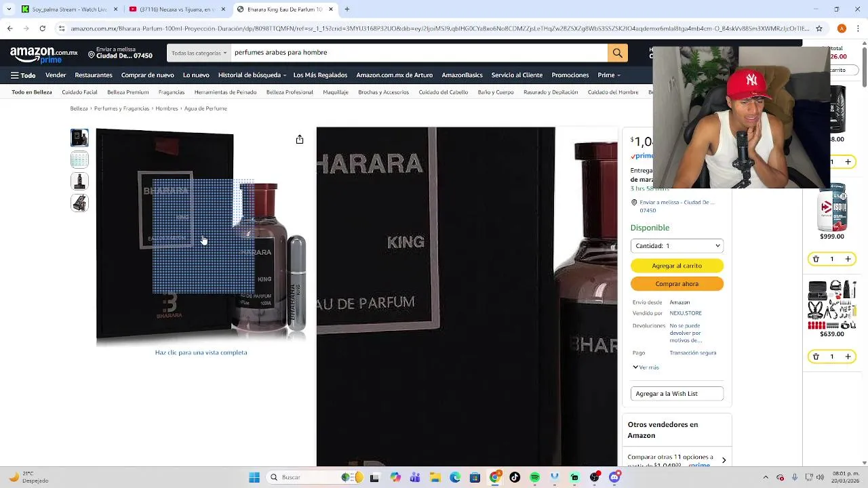The image size is (868, 488).
Task: Select the fourth product image thumbnail
Action: click(79, 203)
